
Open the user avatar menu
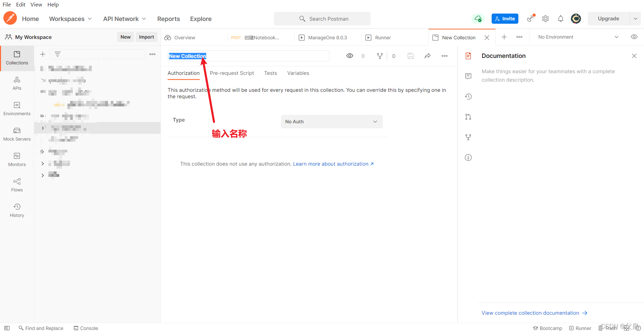[576, 19]
